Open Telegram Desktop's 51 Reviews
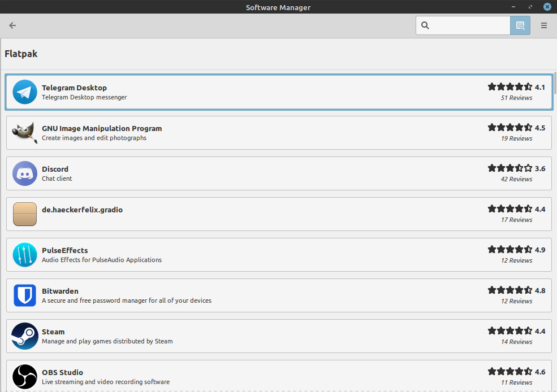557x392 pixels. [516, 98]
